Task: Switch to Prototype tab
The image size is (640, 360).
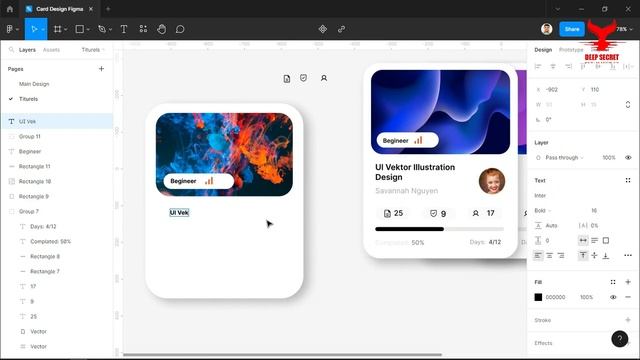Action: click(x=571, y=50)
